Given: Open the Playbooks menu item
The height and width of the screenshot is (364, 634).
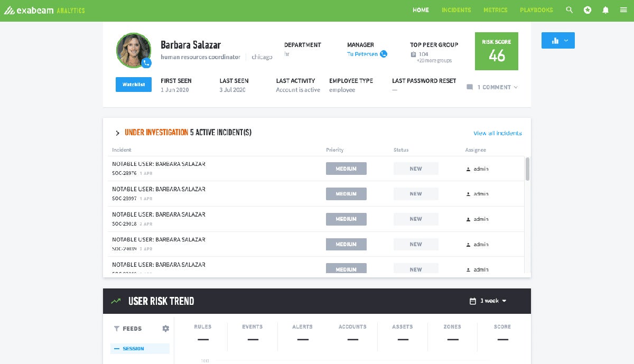Looking at the screenshot, I should coord(536,10).
